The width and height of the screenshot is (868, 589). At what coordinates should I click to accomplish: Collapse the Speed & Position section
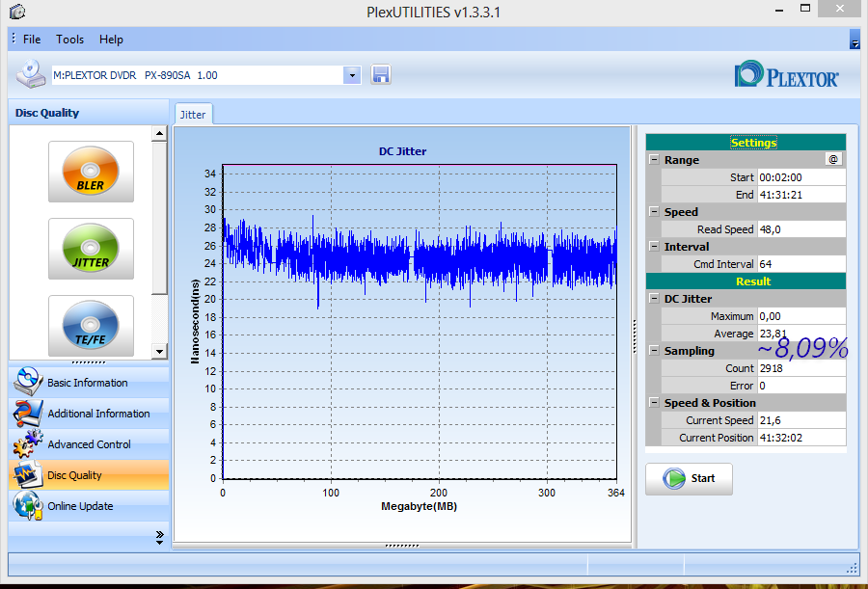pos(654,402)
